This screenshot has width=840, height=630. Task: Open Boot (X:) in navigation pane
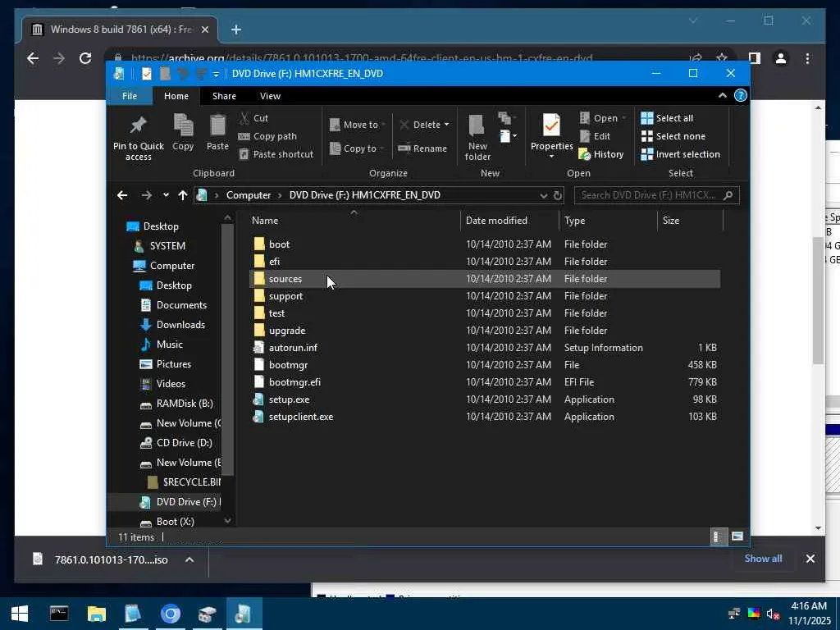pyautogui.click(x=175, y=521)
